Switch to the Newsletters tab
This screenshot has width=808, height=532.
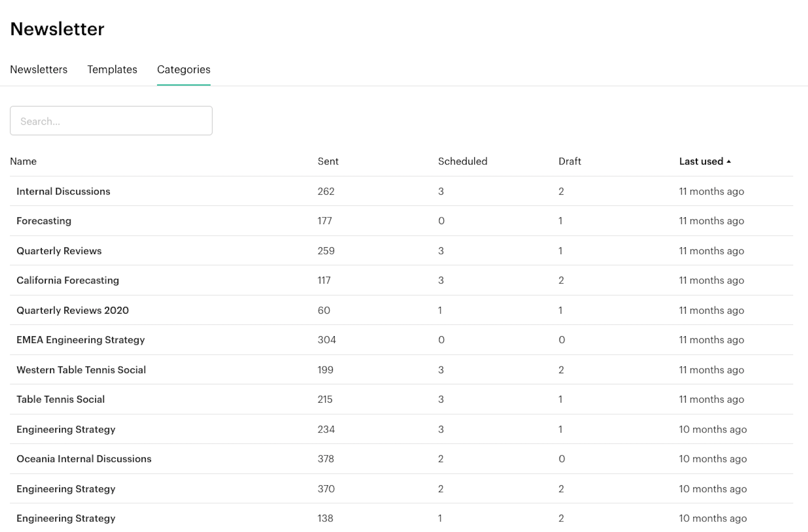pos(38,69)
